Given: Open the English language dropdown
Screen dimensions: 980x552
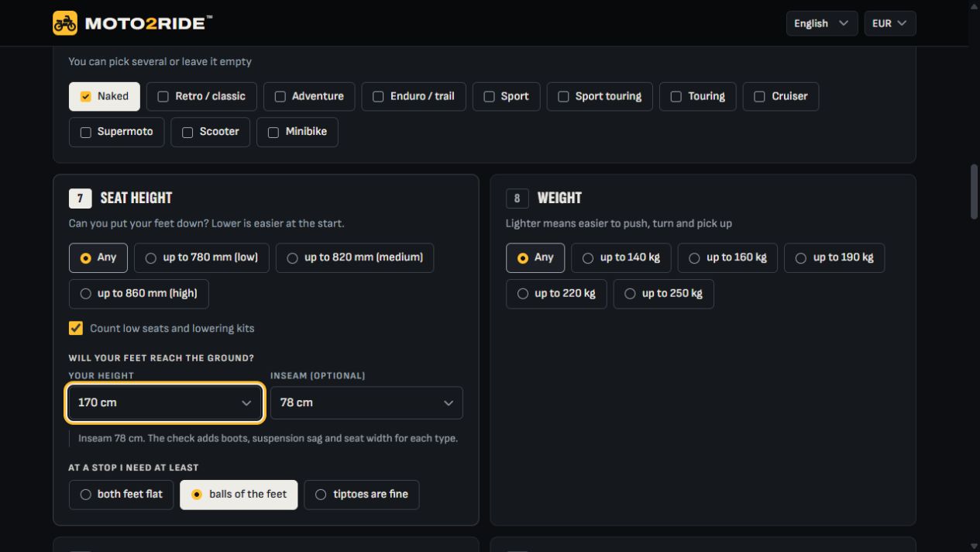Looking at the screenshot, I should point(821,23).
